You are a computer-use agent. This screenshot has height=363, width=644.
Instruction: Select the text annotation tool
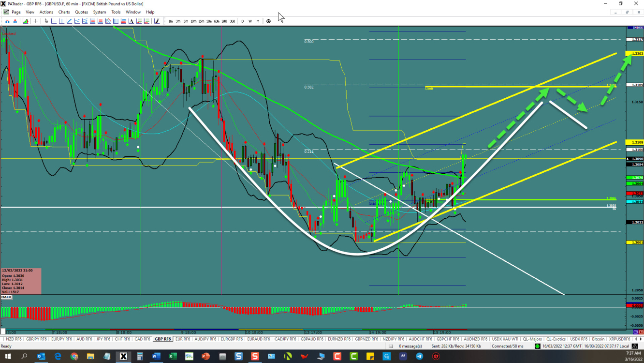coord(131,21)
